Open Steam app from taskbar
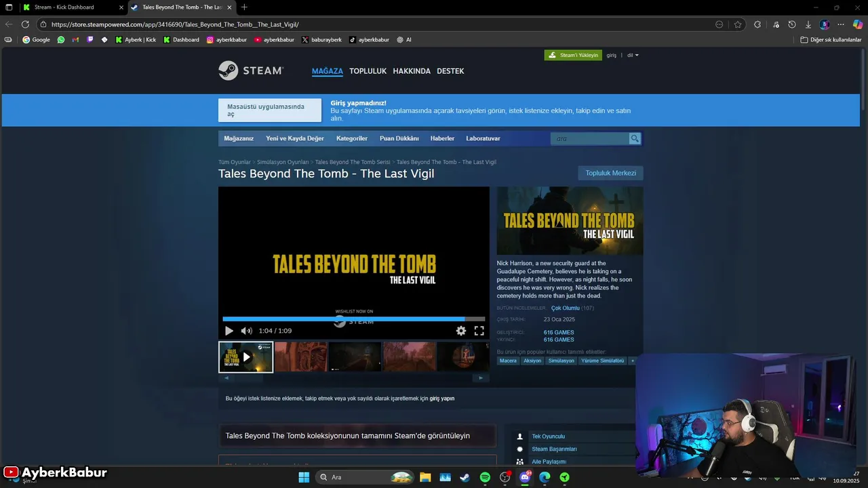 pyautogui.click(x=465, y=477)
